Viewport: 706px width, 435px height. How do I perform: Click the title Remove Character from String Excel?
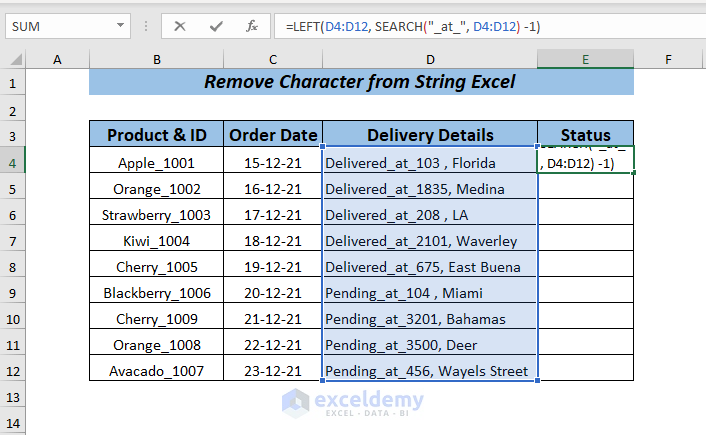point(360,82)
